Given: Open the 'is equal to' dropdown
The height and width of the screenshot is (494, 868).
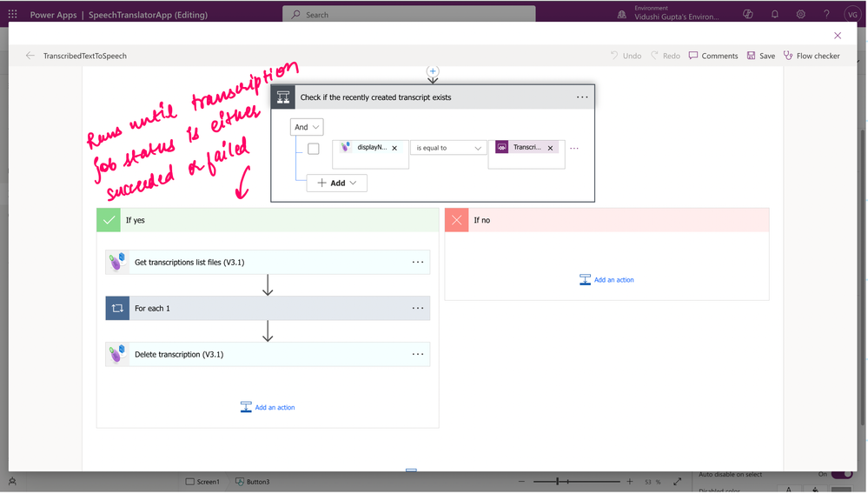Looking at the screenshot, I should point(448,148).
